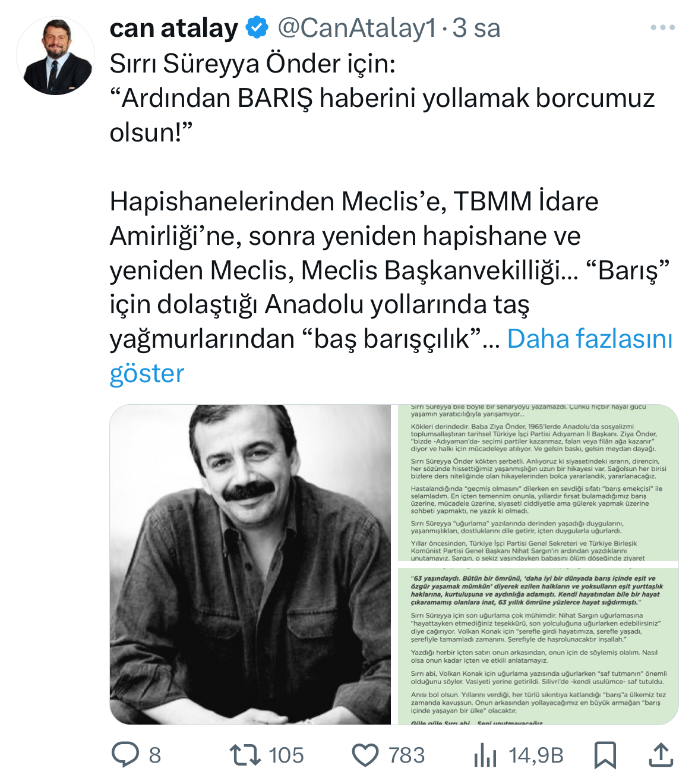Open can atalay's profile picture

click(56, 56)
